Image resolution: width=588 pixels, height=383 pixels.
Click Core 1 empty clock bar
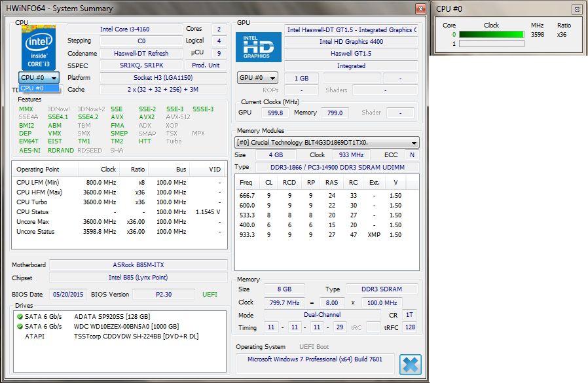point(491,43)
